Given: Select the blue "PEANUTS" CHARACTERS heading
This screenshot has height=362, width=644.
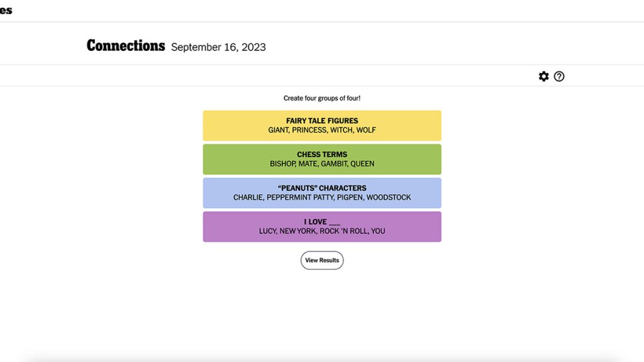Looking at the screenshot, I should tap(322, 188).
